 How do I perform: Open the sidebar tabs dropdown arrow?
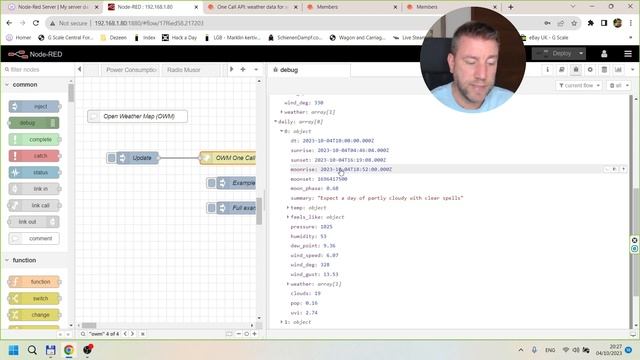pyautogui.click(x=633, y=70)
